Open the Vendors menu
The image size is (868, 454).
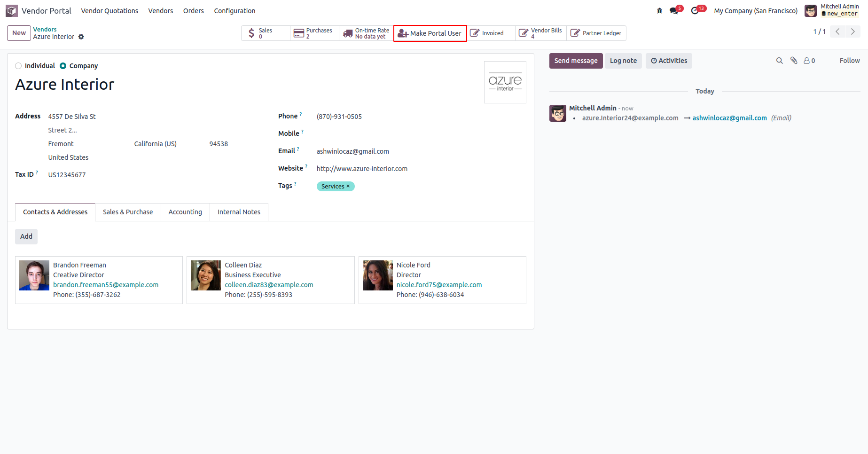click(161, 11)
